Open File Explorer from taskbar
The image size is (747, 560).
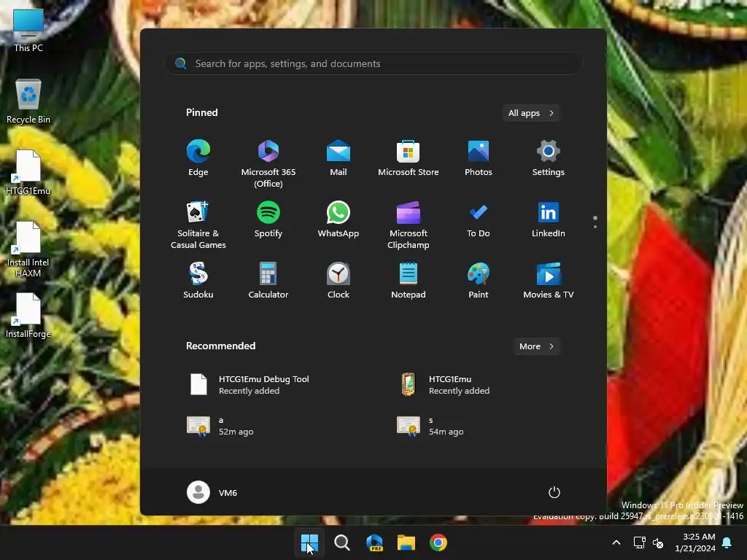[406, 542]
